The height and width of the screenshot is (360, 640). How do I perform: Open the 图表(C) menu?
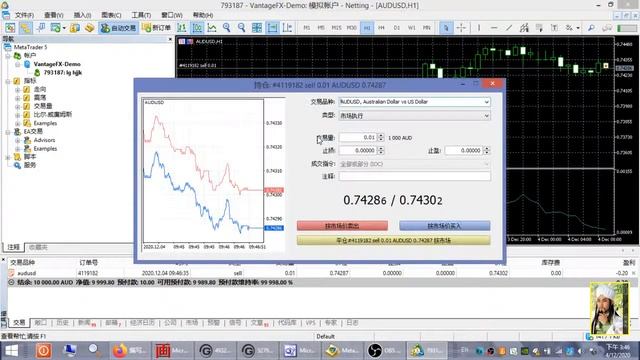tap(111, 15)
